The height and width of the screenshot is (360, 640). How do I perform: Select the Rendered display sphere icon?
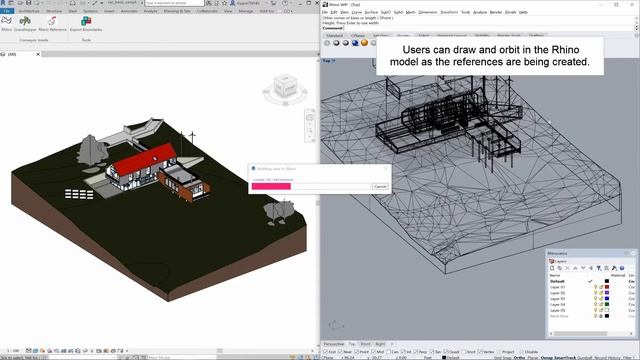click(346, 43)
